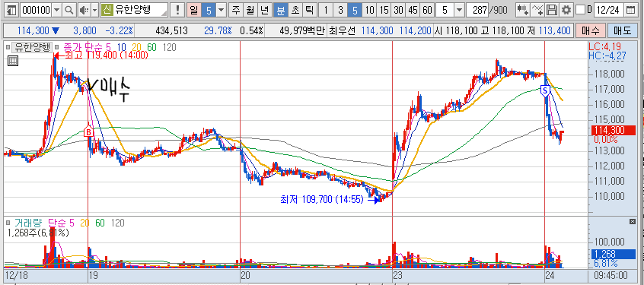Select 주 weekly period
The image size is (644, 285).
click(x=236, y=10)
